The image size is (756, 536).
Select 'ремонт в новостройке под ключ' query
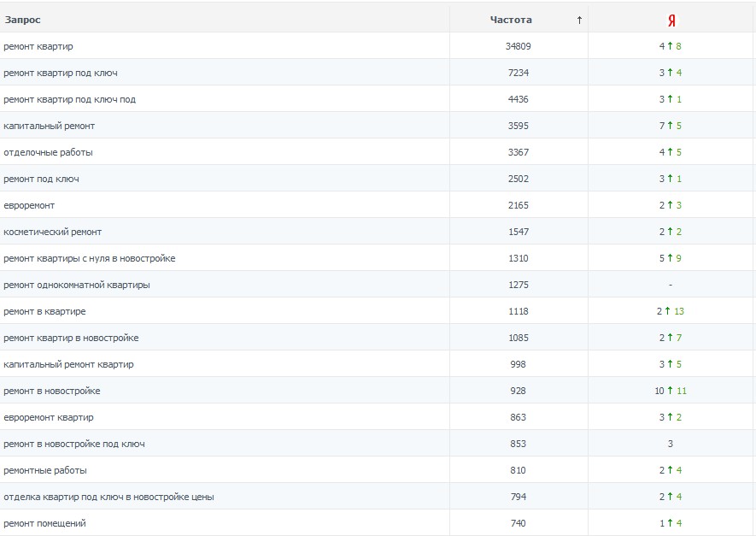(74, 445)
